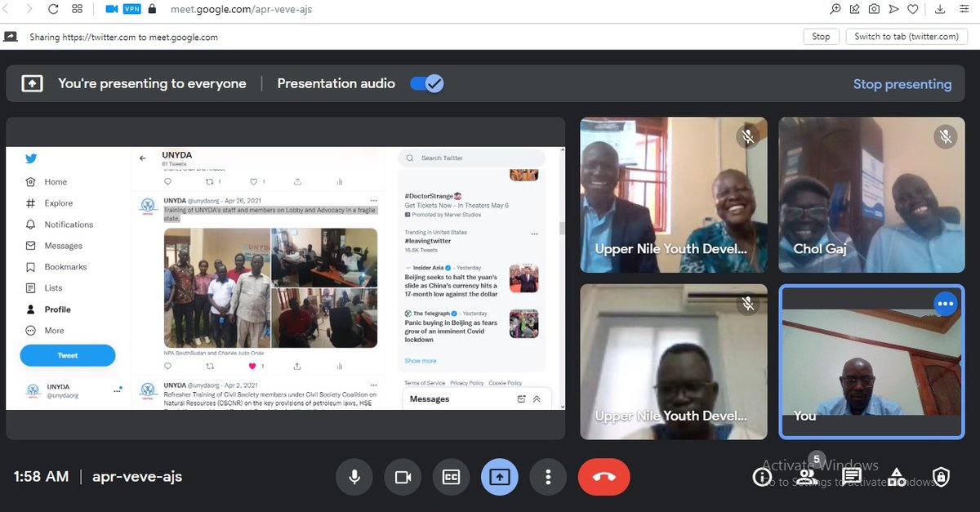Toggle closed captions (CC) button
Image resolution: width=980 pixels, height=512 pixels.
tap(451, 477)
